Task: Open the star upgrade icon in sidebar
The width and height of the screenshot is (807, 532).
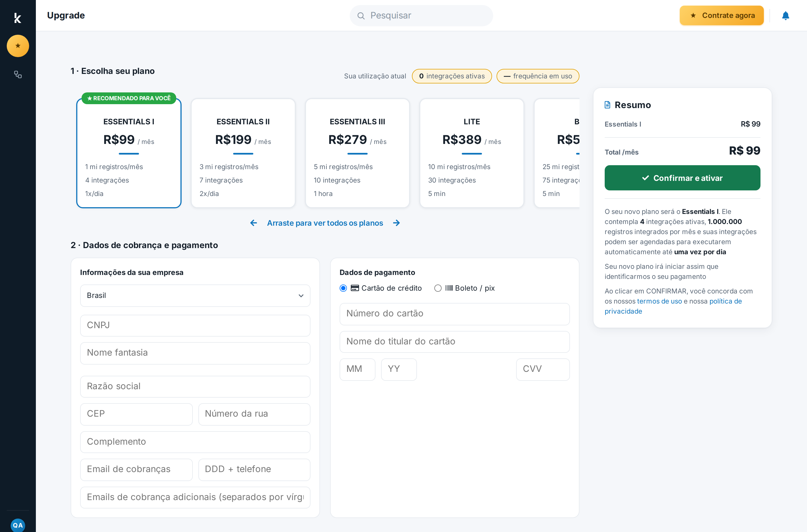Action: [18, 46]
